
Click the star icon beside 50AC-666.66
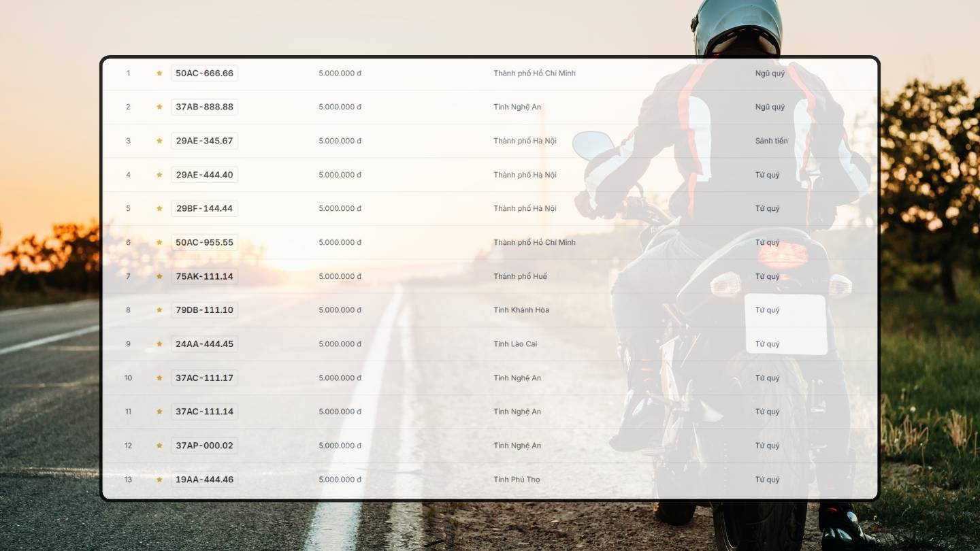pyautogui.click(x=159, y=73)
